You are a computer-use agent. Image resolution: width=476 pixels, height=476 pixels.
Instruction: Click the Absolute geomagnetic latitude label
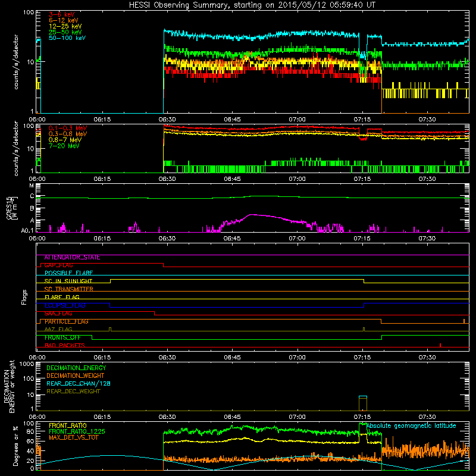411,425
